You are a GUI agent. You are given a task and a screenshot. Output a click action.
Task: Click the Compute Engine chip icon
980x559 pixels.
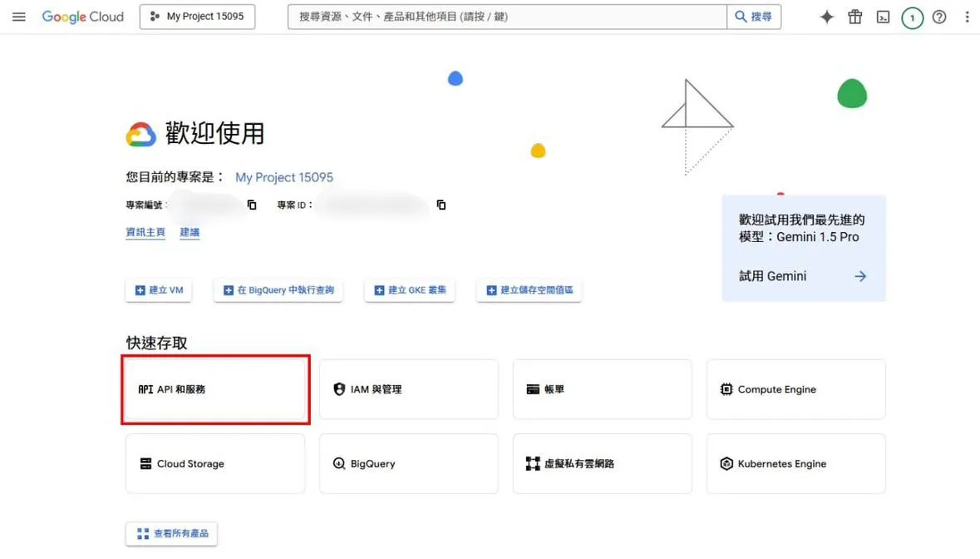(726, 389)
